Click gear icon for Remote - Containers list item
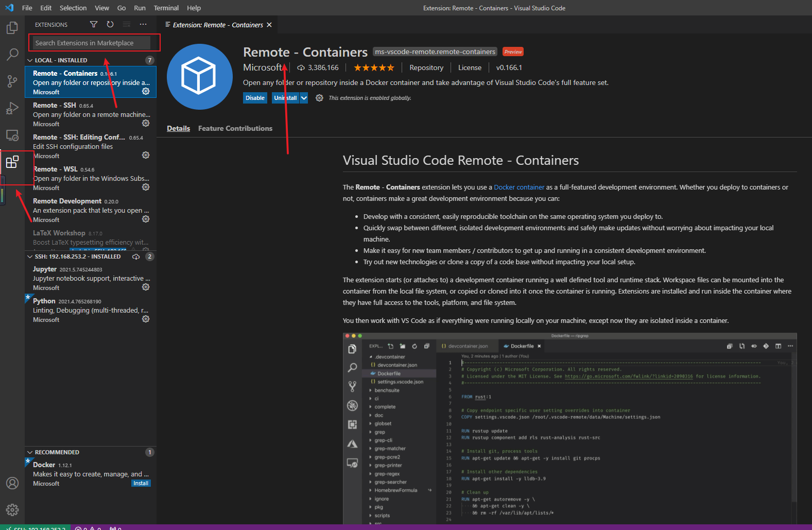The height and width of the screenshot is (530, 812). [146, 92]
